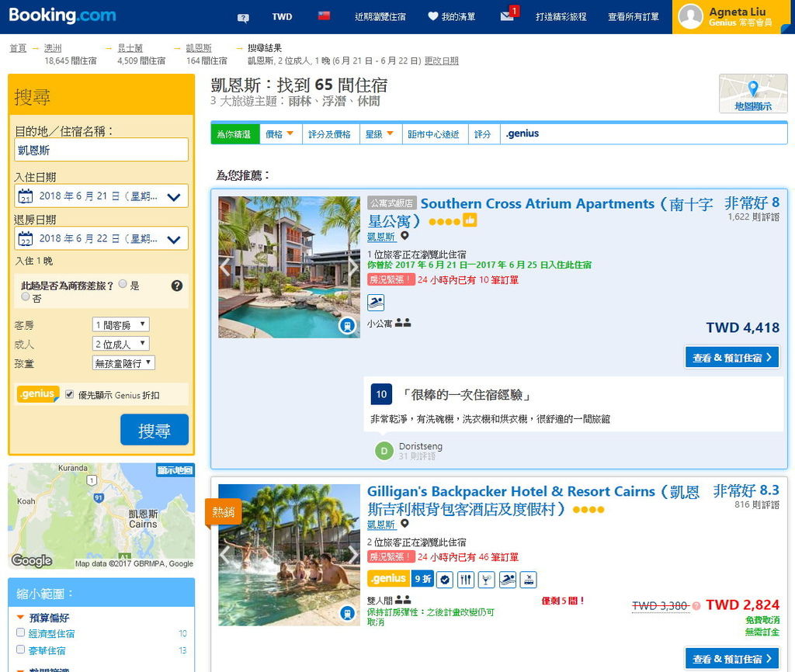Click Gilligan's bar cocktail glass icon

tap(486, 579)
